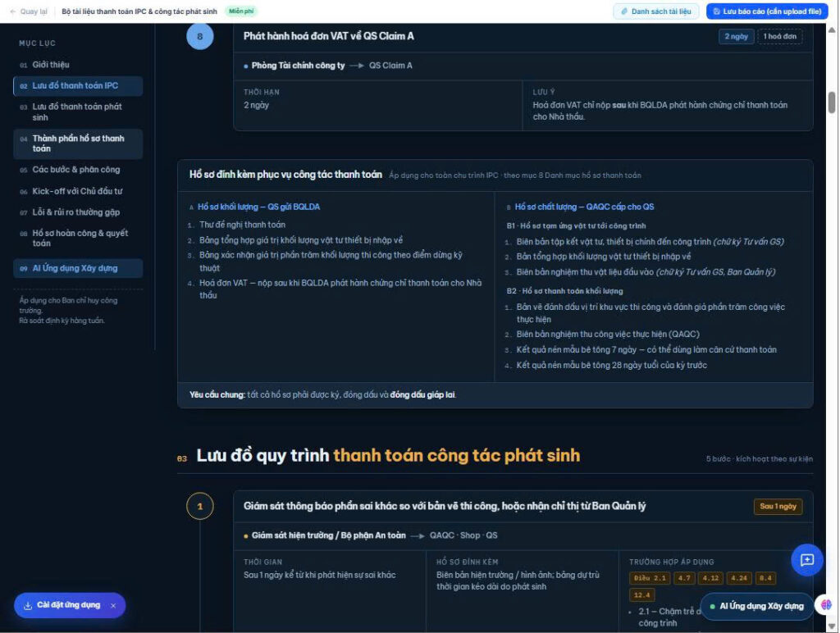Go back with the "Quay lại" arrow
The image size is (840, 633).
click(x=29, y=11)
